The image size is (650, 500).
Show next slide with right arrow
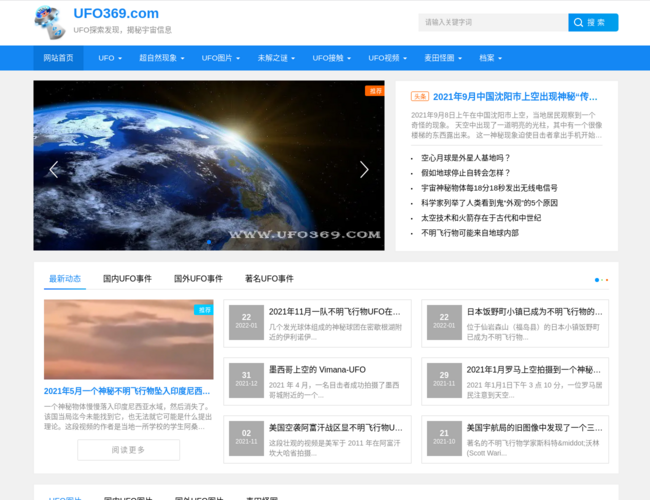364,169
